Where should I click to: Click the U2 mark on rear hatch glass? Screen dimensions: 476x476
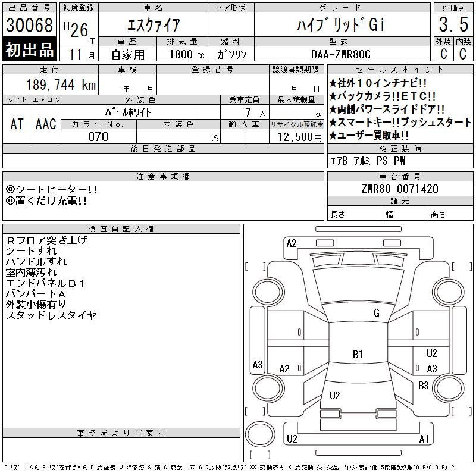[334, 395]
